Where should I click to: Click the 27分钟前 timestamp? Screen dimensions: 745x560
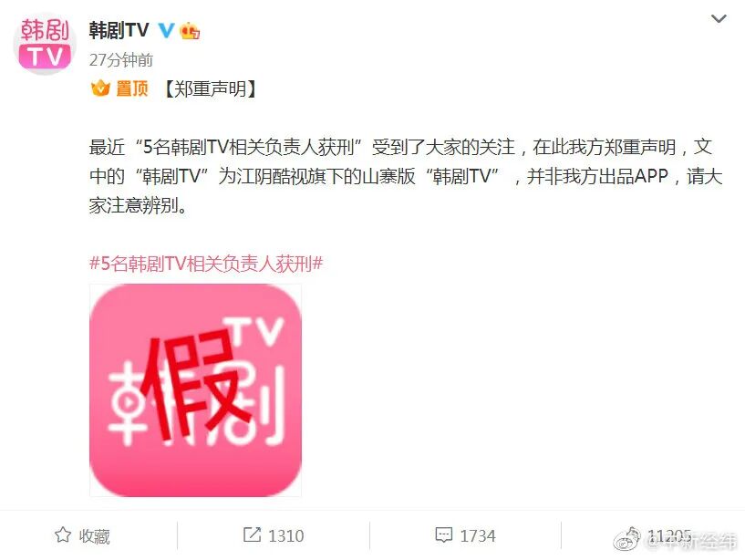tap(121, 60)
